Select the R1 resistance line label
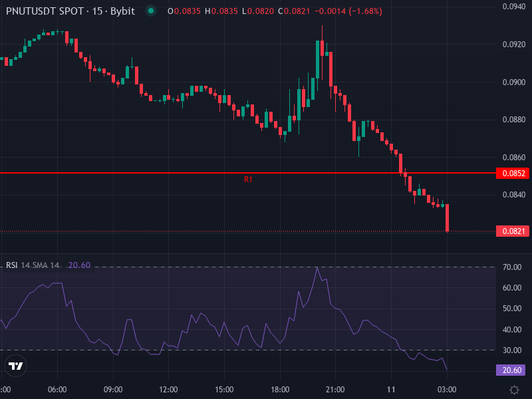This screenshot has height=399, width=532. point(249,178)
